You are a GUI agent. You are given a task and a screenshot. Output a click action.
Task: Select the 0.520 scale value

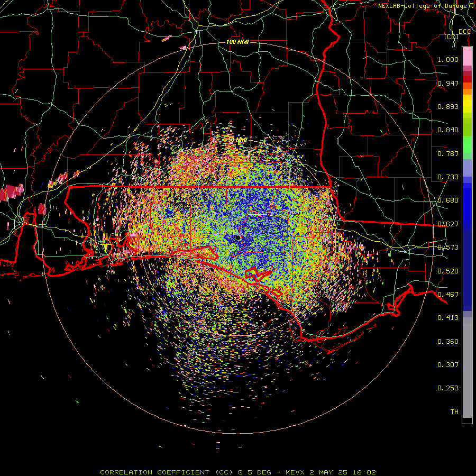(x=448, y=271)
